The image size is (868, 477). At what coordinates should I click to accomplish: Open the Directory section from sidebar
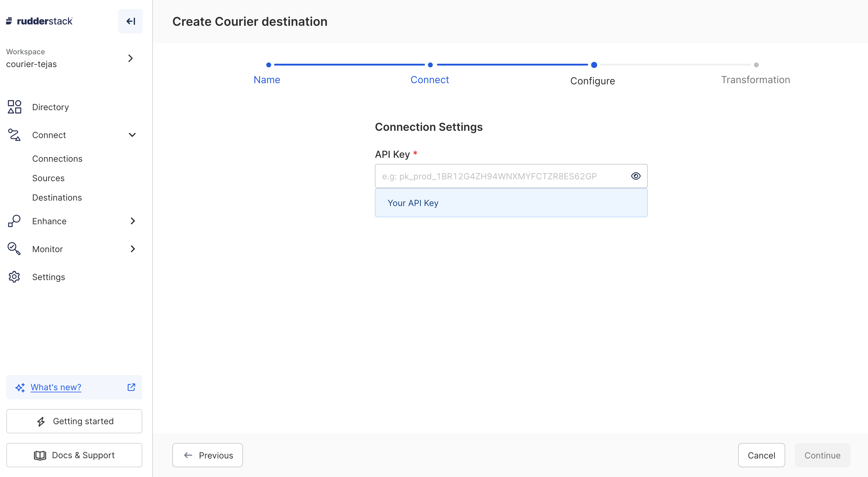(50, 107)
